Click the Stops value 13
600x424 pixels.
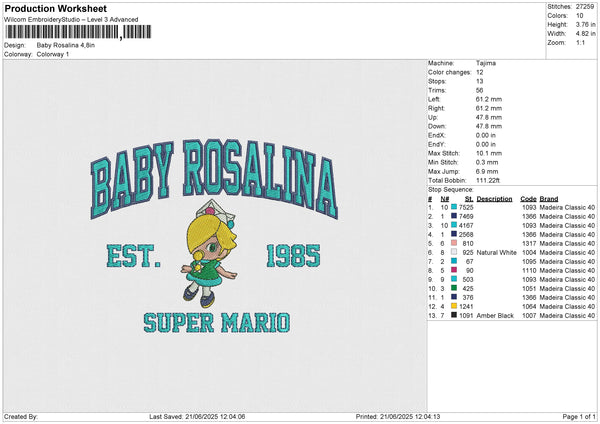pyautogui.click(x=479, y=81)
